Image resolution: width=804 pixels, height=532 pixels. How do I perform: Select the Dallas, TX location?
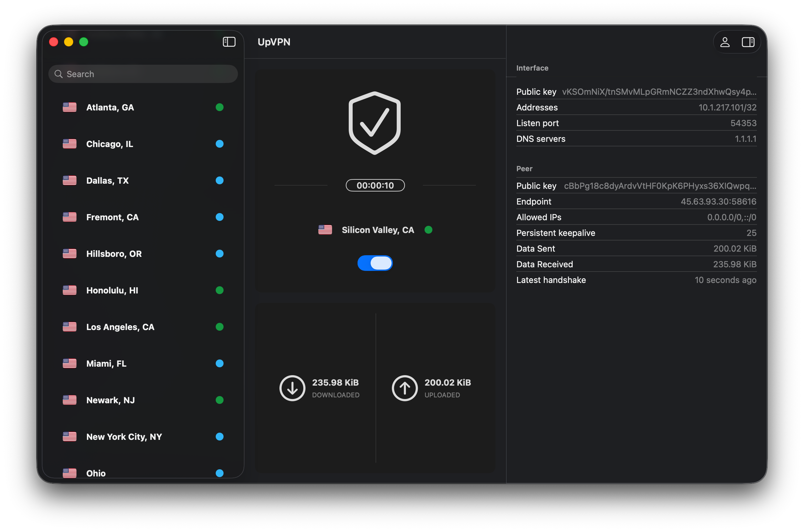point(143,180)
